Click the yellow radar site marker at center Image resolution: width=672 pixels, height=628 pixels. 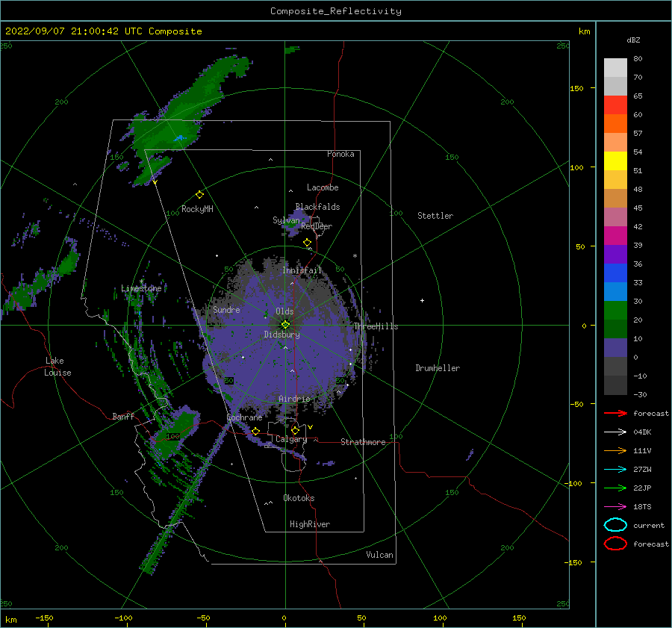point(285,325)
